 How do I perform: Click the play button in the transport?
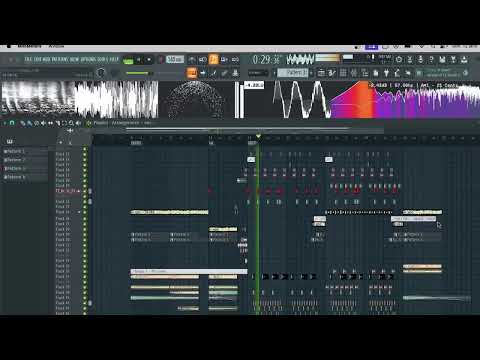[139, 60]
